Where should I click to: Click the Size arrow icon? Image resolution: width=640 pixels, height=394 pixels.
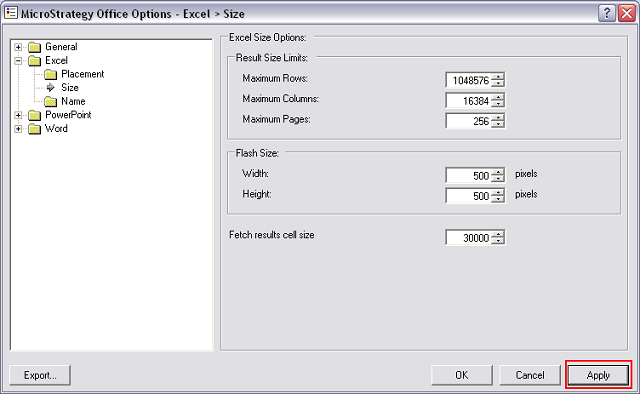(51, 87)
